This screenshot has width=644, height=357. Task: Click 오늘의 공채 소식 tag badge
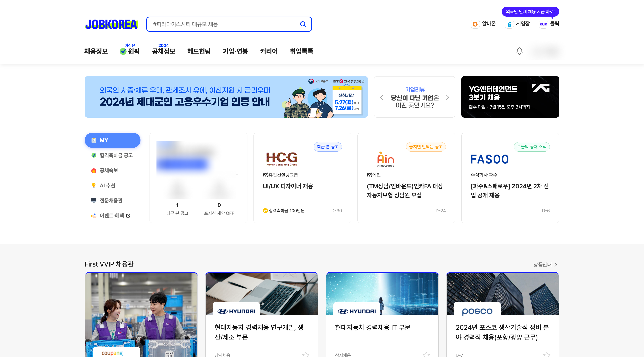point(532,147)
